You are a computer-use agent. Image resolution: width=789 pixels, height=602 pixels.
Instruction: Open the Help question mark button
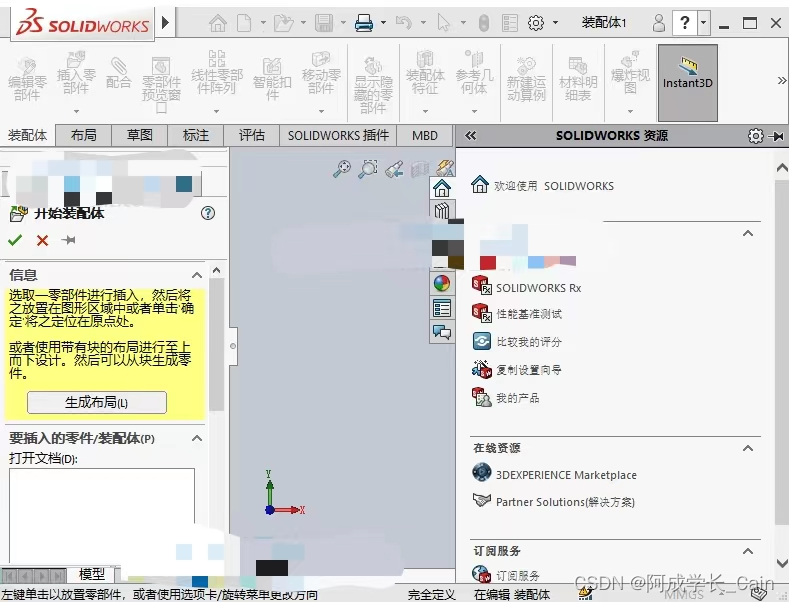pyautogui.click(x=685, y=23)
